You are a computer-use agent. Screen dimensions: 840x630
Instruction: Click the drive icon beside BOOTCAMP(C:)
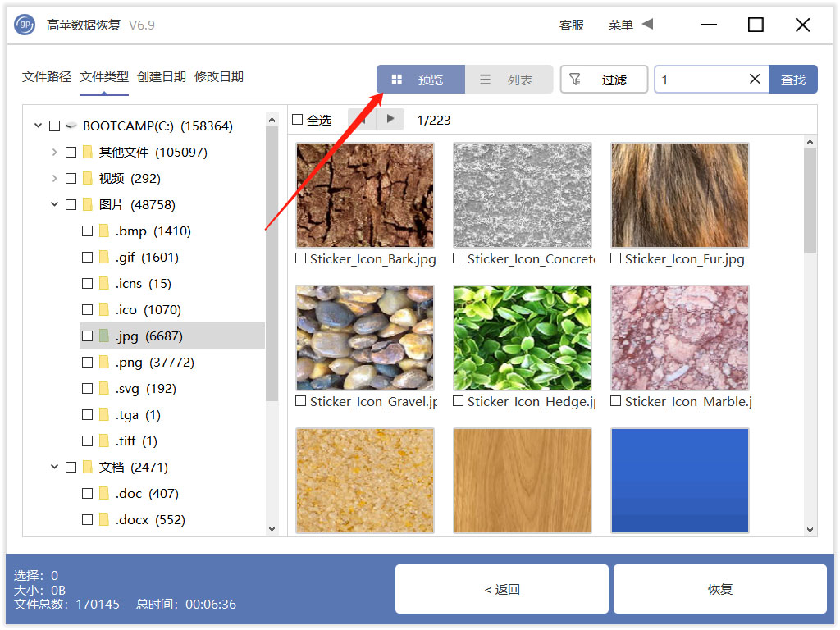click(71, 126)
